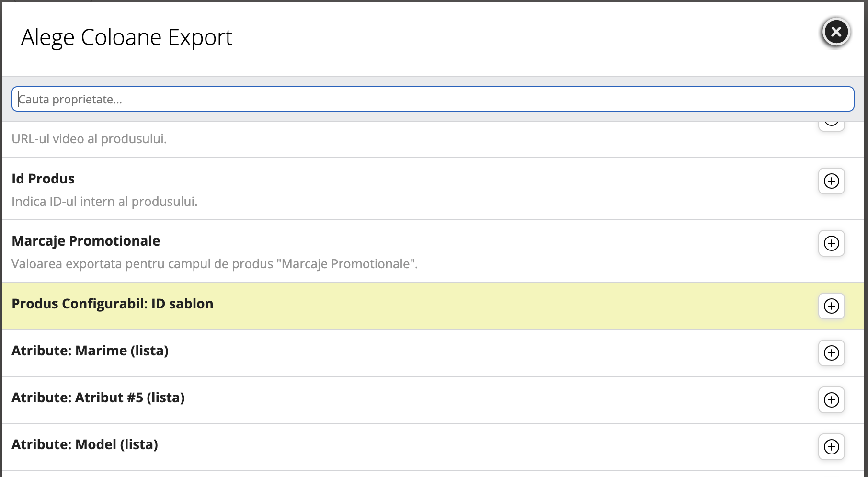868x477 pixels.
Task: Add the Atribute: Model (lista) column
Action: (x=831, y=447)
